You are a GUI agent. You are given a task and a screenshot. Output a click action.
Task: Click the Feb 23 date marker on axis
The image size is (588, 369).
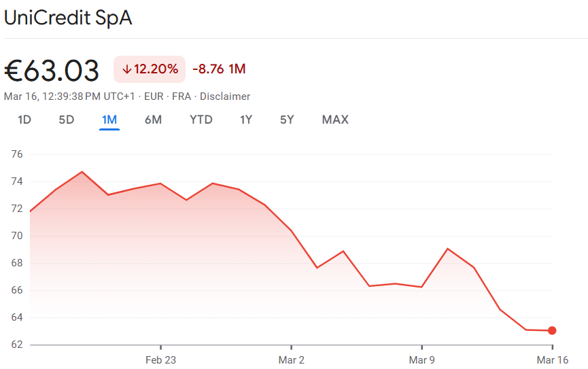[x=161, y=360]
